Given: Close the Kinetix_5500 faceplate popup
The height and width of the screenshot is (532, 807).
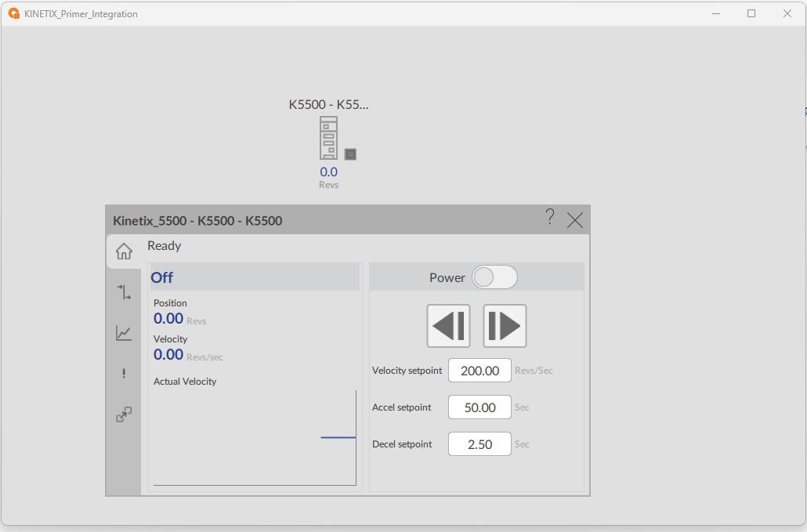Looking at the screenshot, I should [575, 220].
